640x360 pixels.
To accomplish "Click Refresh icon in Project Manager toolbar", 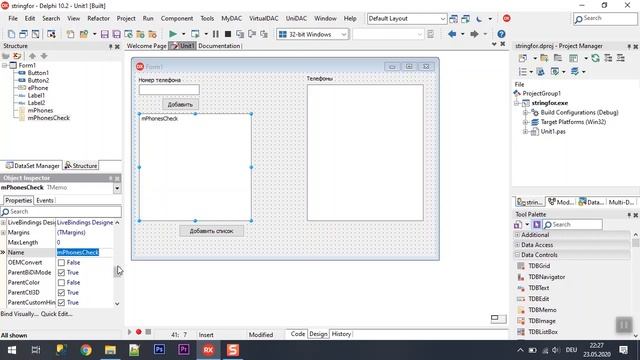I will [x=596, y=58].
